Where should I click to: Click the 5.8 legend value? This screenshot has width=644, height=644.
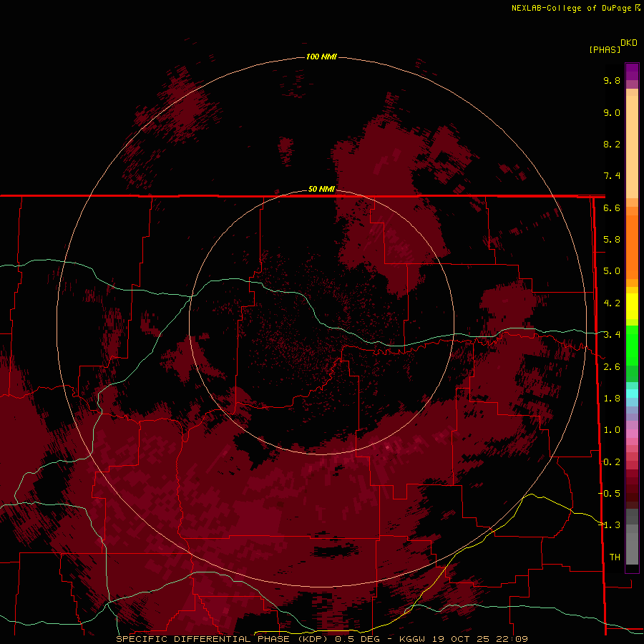tap(612, 240)
